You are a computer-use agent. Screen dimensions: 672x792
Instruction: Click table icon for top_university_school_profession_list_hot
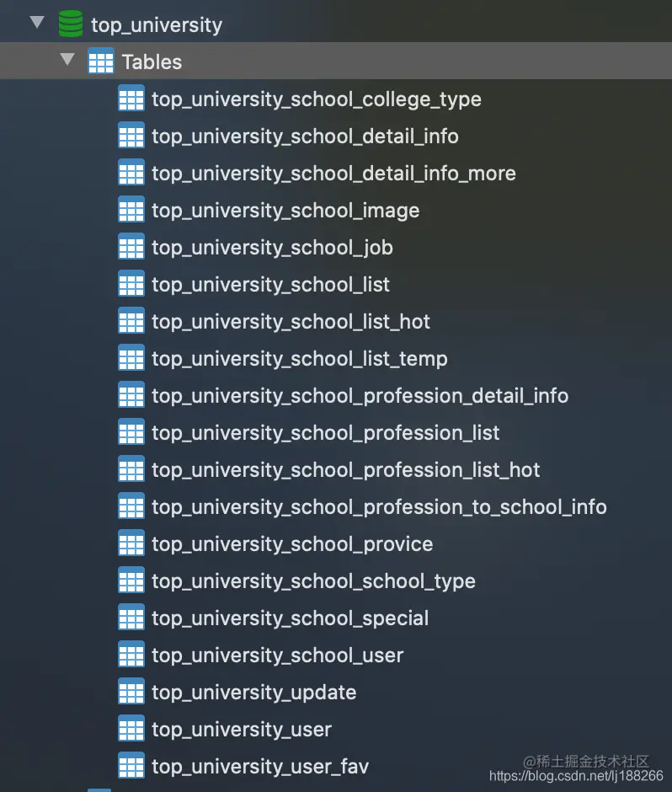tap(131, 469)
